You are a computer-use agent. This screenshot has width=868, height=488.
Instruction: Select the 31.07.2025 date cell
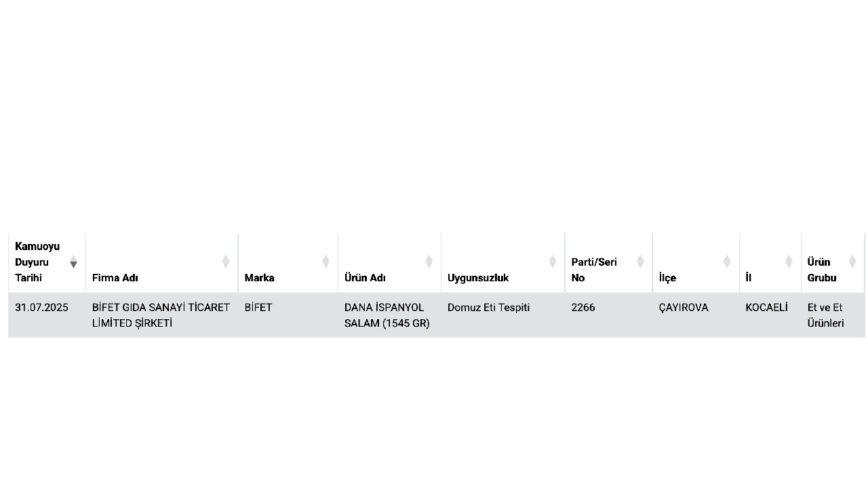pos(42,308)
